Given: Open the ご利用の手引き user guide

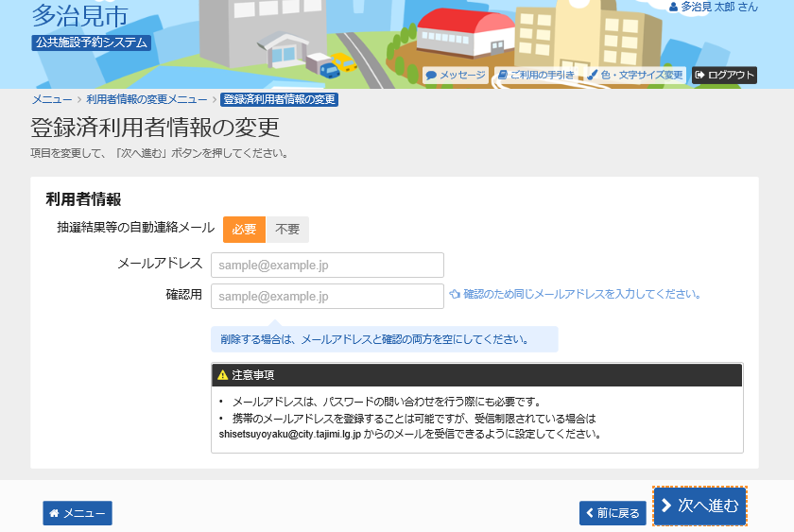Looking at the screenshot, I should tap(536, 75).
